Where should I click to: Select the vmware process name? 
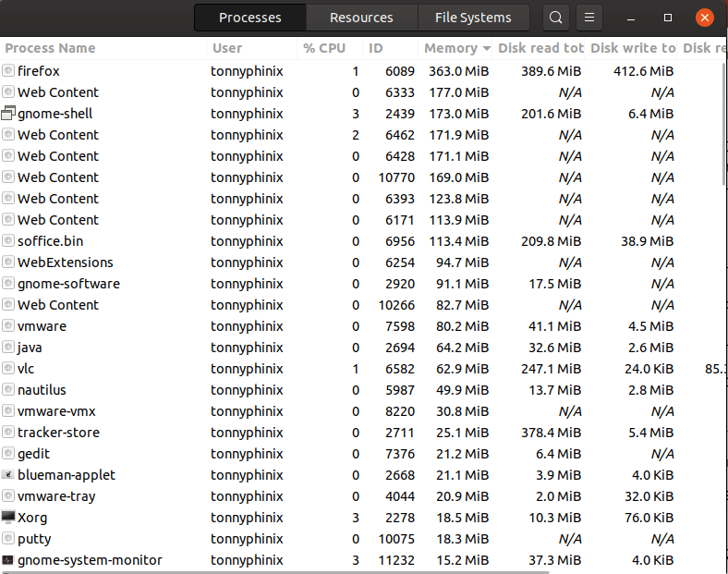click(x=42, y=326)
